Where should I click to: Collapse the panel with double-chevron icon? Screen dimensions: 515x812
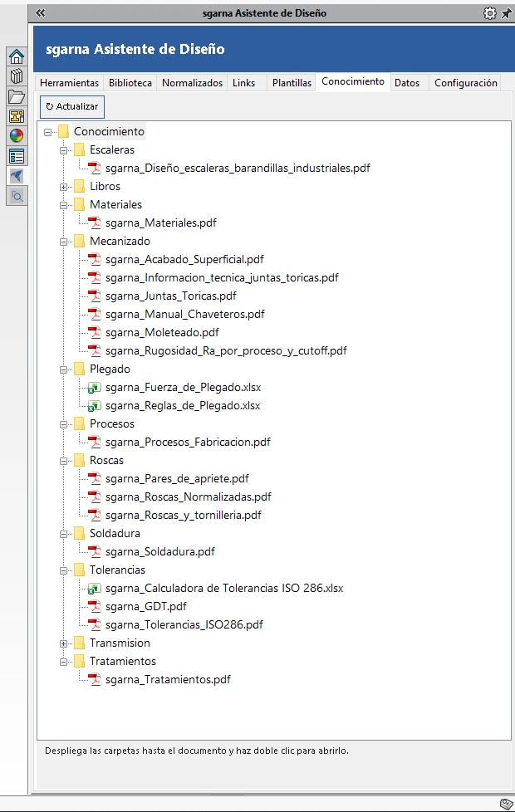pyautogui.click(x=40, y=13)
